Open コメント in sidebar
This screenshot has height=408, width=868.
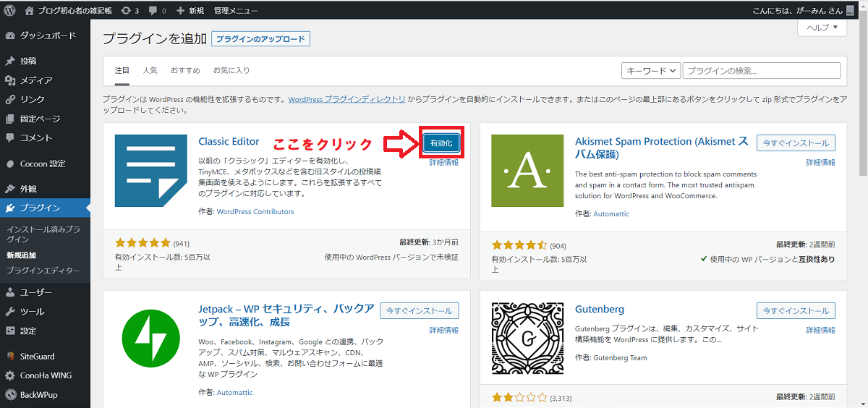tap(45, 137)
